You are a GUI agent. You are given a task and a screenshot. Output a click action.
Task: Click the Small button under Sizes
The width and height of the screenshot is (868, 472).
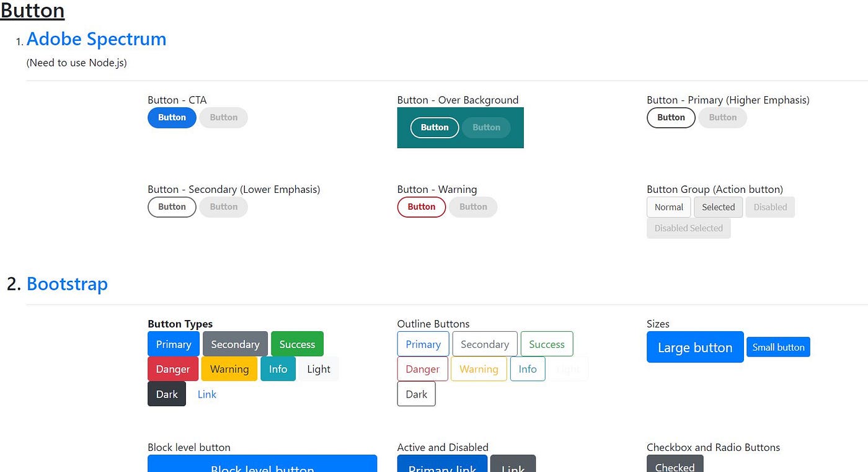(778, 347)
